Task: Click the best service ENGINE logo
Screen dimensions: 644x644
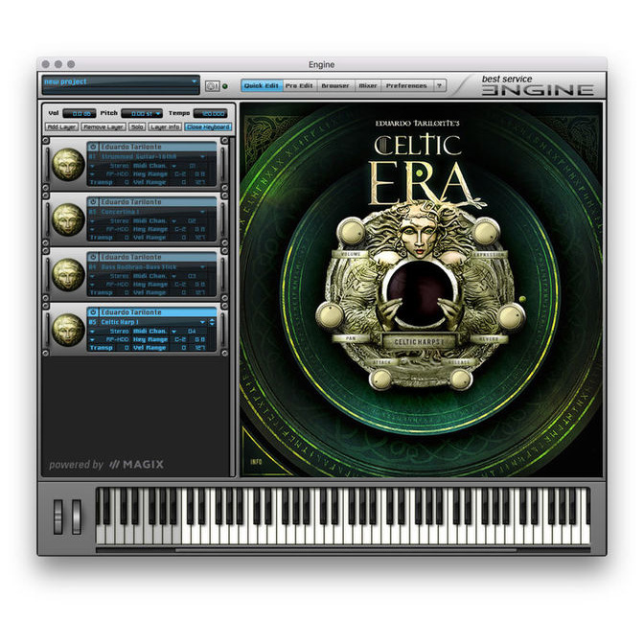Action: click(x=538, y=85)
